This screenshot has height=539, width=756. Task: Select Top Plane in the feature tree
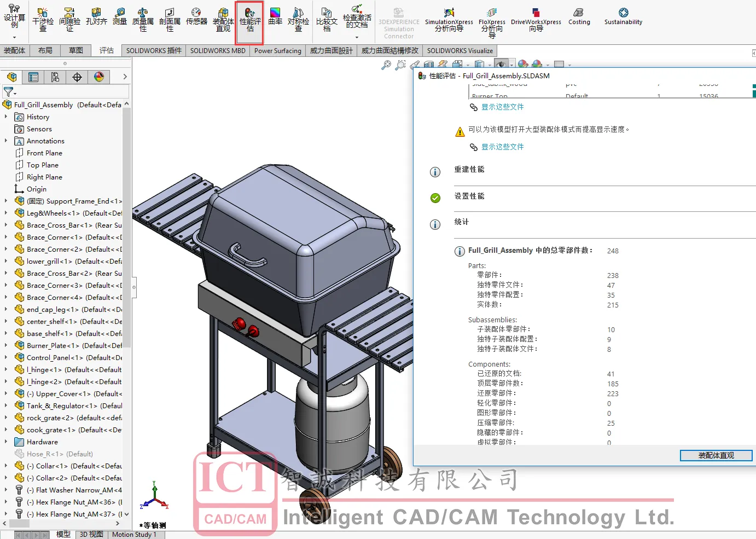pos(42,165)
